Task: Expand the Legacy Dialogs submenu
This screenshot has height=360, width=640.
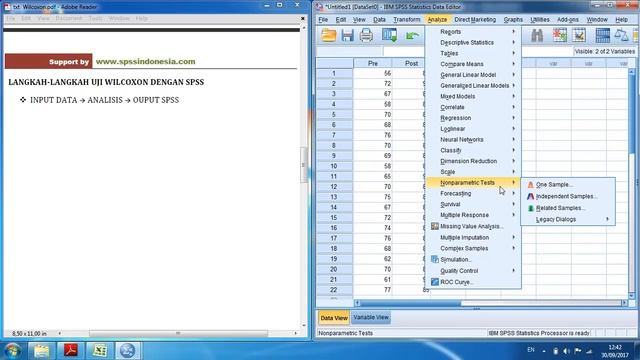Action: [x=568, y=220]
